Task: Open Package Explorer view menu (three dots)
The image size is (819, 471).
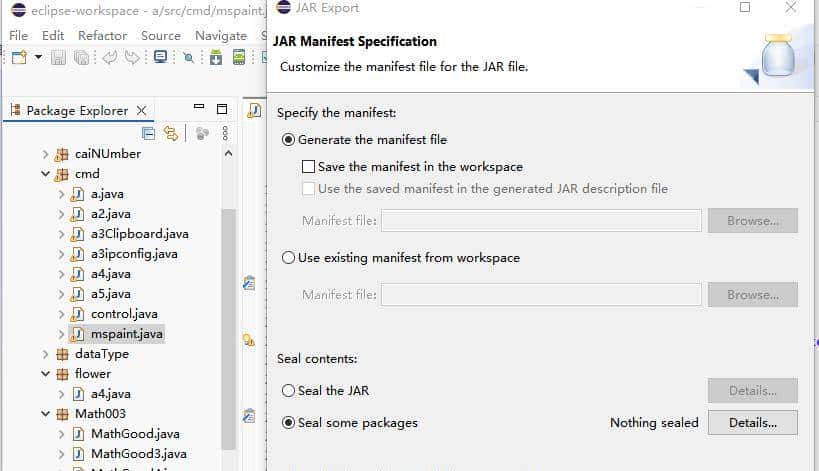Action: point(226,133)
